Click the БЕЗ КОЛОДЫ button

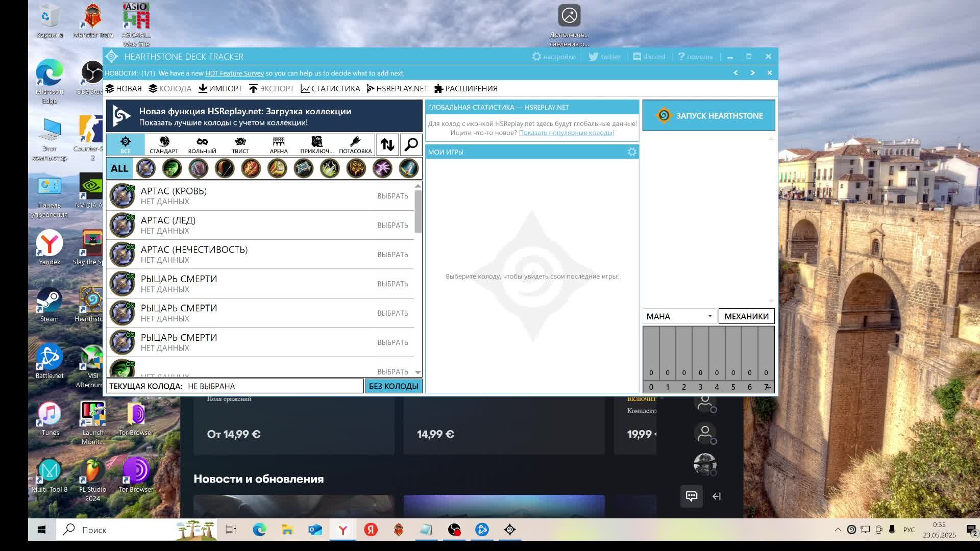394,386
